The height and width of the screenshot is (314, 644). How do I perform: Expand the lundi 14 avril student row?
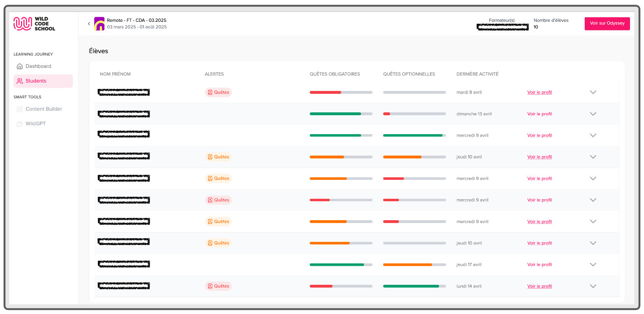(x=593, y=286)
